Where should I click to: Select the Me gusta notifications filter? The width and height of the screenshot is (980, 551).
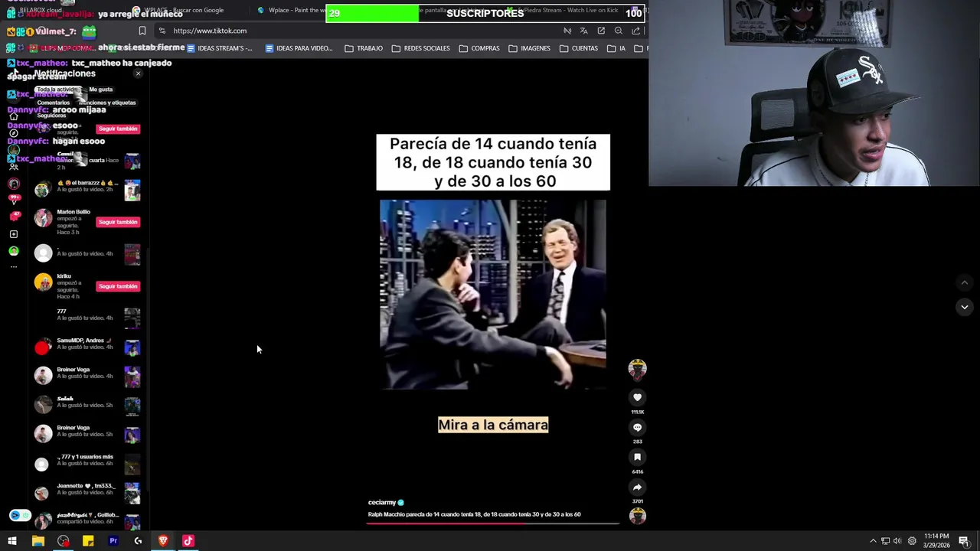click(x=100, y=90)
